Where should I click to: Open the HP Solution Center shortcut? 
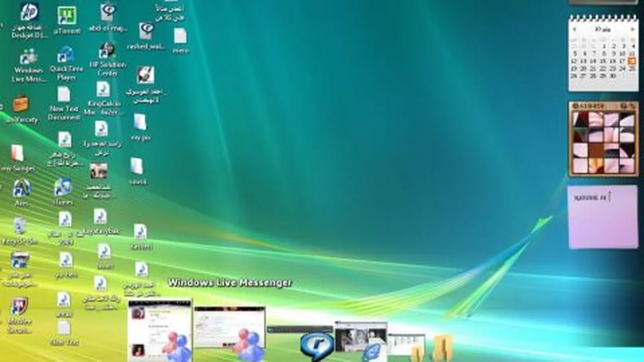tap(107, 51)
